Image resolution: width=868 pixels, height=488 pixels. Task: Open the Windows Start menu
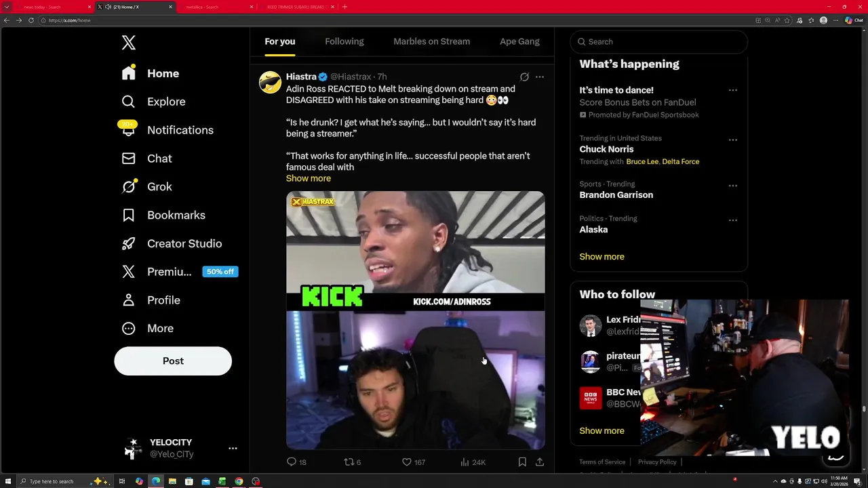point(8,481)
